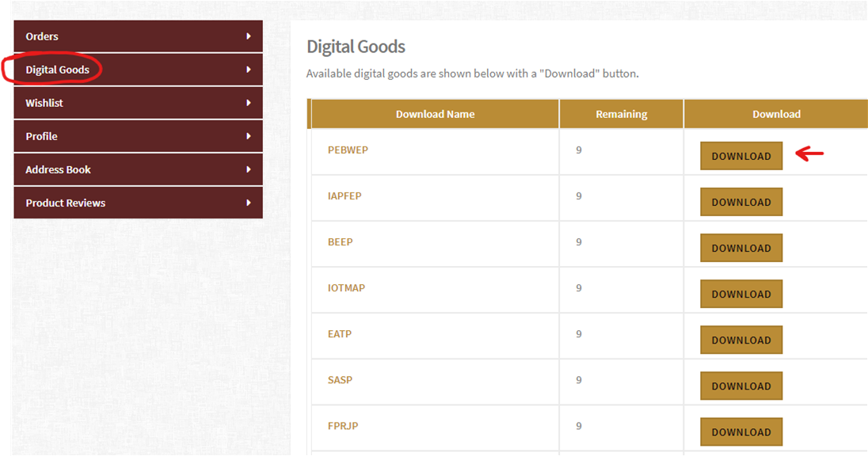Select Digital Goods in the sidebar
868x456 pixels.
58,70
